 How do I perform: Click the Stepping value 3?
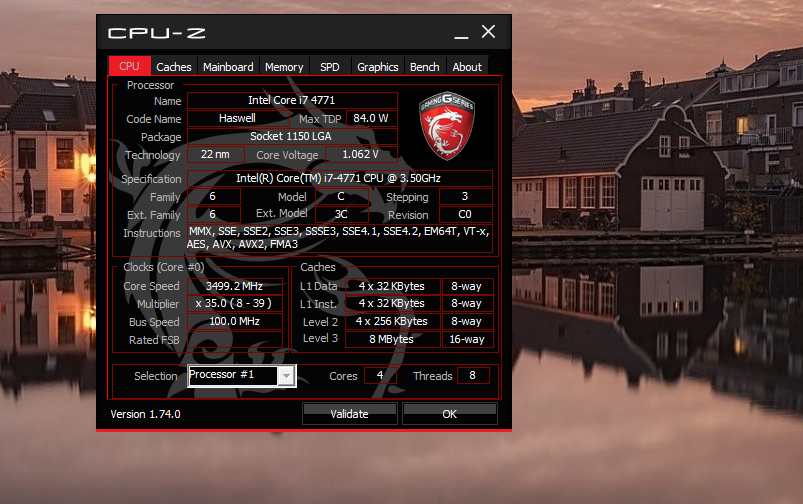click(x=466, y=196)
